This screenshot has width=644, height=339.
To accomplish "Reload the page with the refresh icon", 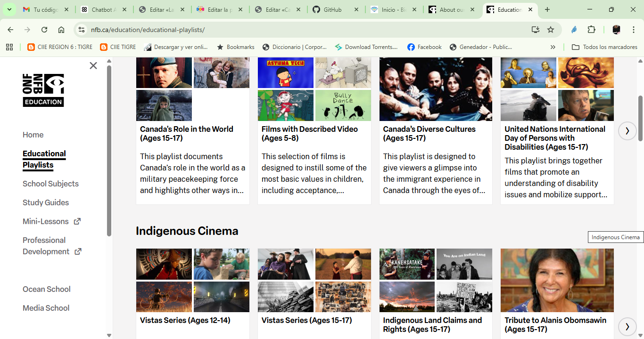I will pyautogui.click(x=44, y=29).
